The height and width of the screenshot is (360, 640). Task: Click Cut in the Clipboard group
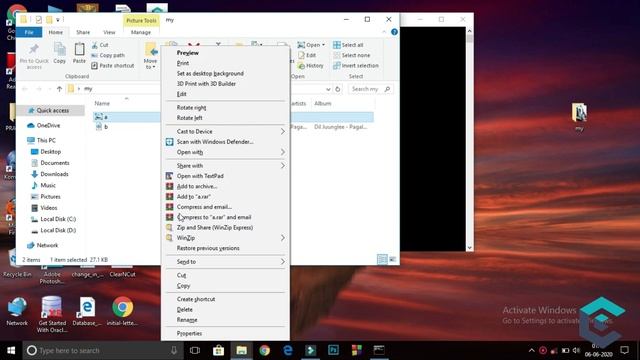[x=100, y=45]
